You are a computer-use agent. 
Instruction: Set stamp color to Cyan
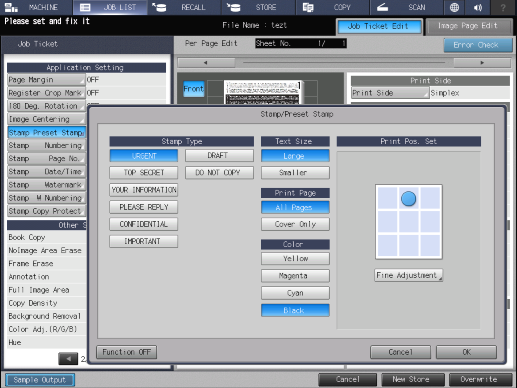tap(295, 293)
